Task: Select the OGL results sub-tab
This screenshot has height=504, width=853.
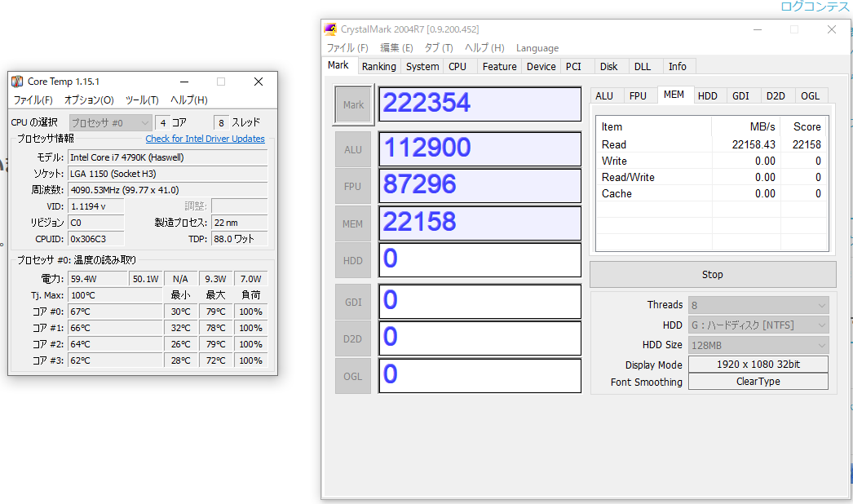Action: click(x=810, y=95)
